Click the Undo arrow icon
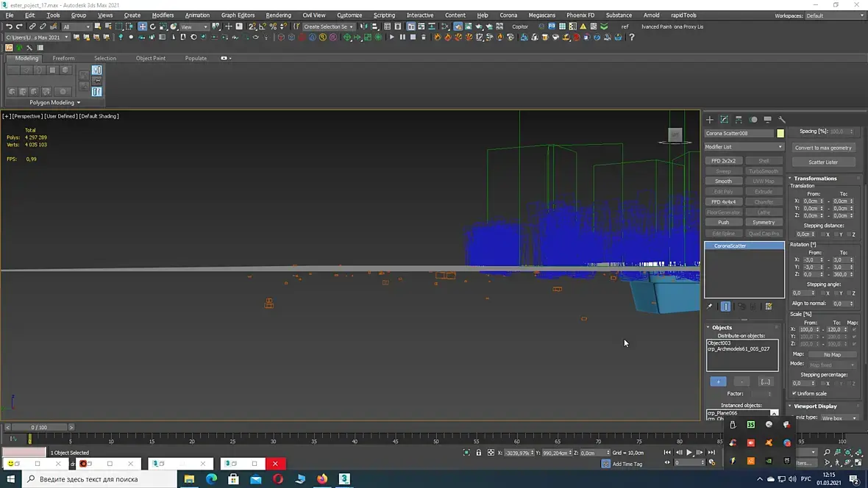 point(9,26)
